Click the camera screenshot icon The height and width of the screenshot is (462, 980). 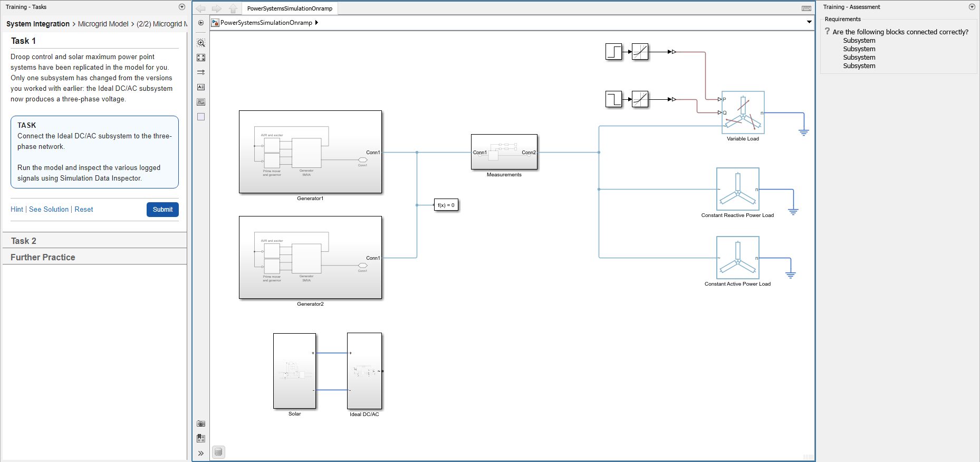(x=201, y=423)
